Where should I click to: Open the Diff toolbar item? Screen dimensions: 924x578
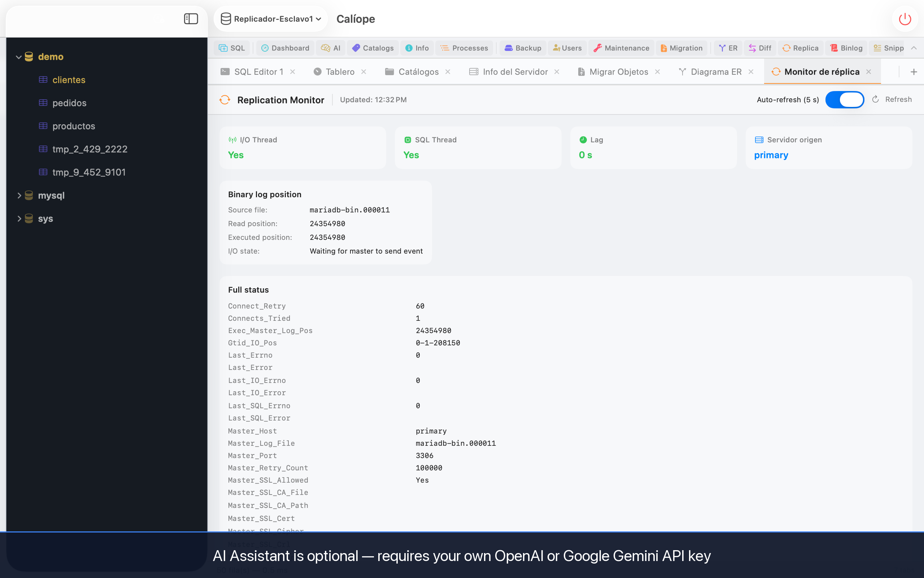tap(760, 48)
